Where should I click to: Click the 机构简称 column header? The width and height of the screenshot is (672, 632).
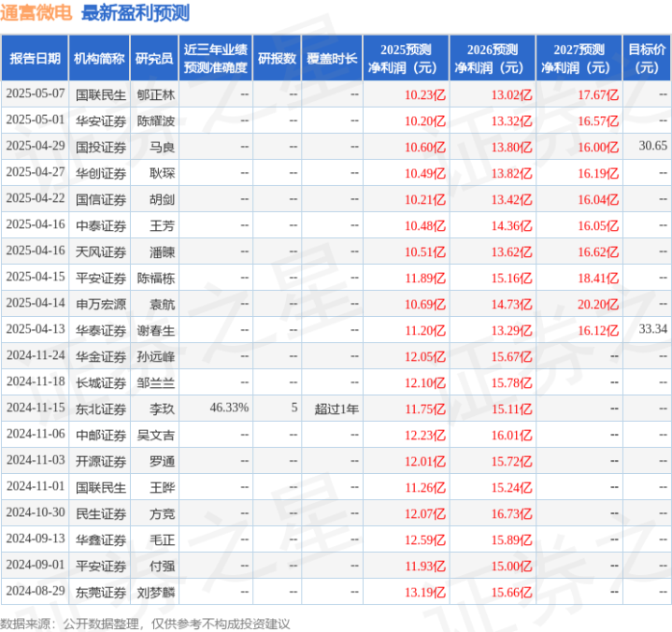[x=99, y=58]
